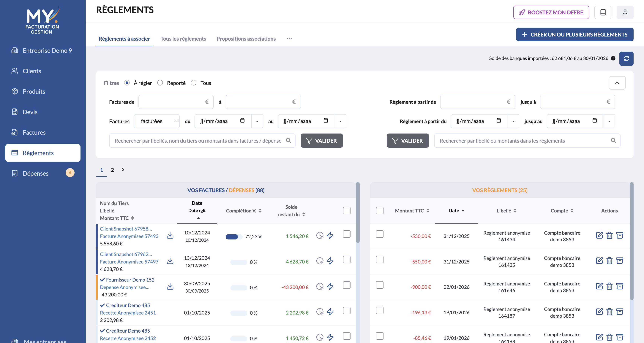
Task: Select the Tous filter
Action: point(193,83)
